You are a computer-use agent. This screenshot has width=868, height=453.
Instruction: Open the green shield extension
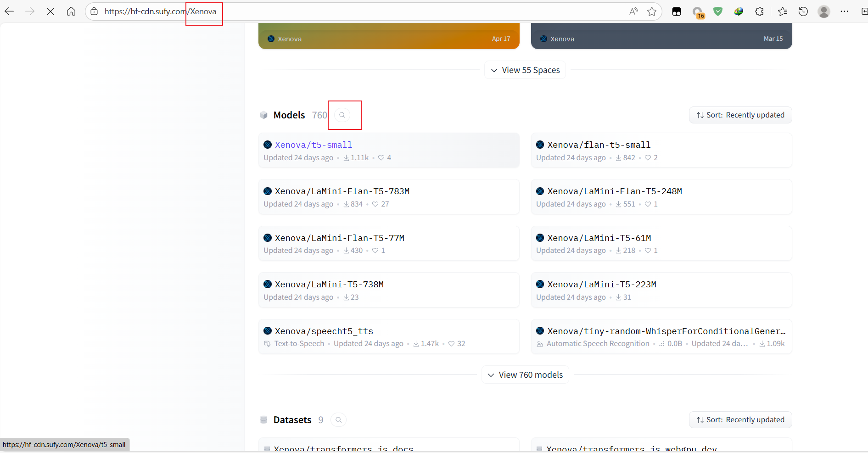(x=718, y=11)
